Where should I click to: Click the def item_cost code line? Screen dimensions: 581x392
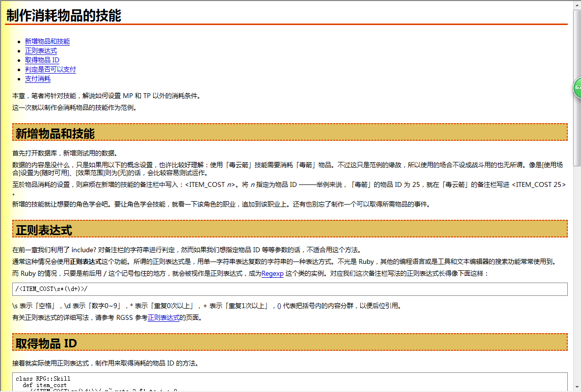pos(45,385)
